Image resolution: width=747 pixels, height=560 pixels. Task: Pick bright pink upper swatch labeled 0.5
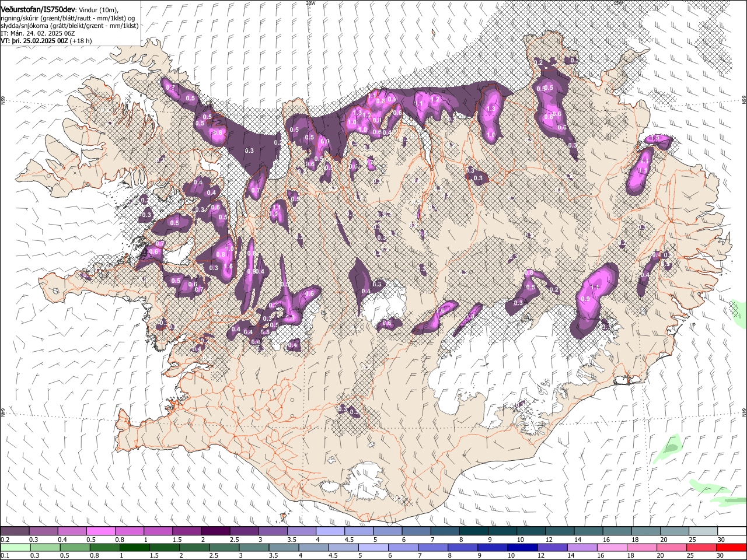(100, 531)
